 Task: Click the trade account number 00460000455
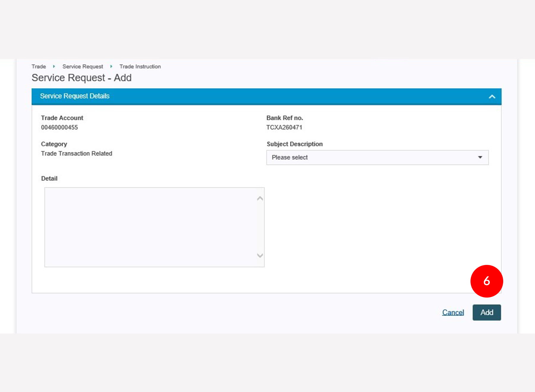(59, 127)
